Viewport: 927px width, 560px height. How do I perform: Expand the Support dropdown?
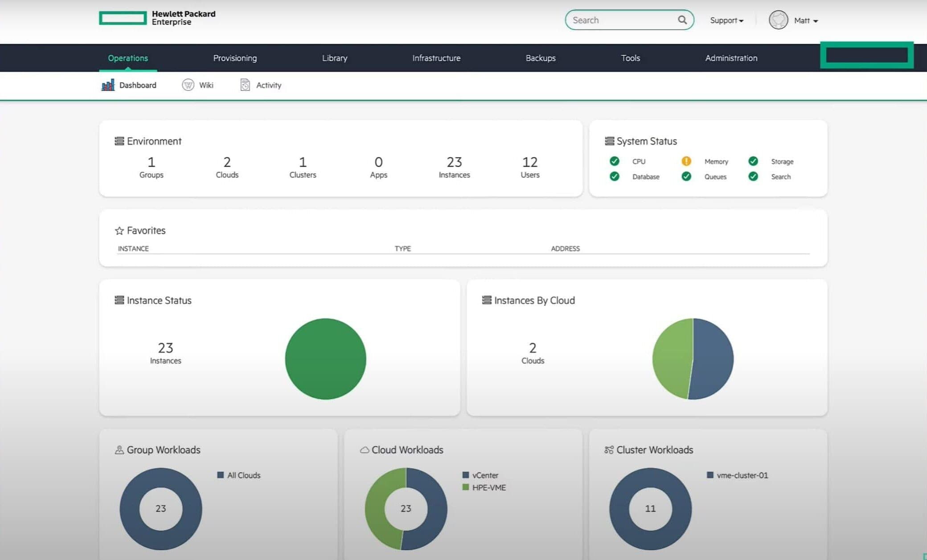(x=726, y=20)
